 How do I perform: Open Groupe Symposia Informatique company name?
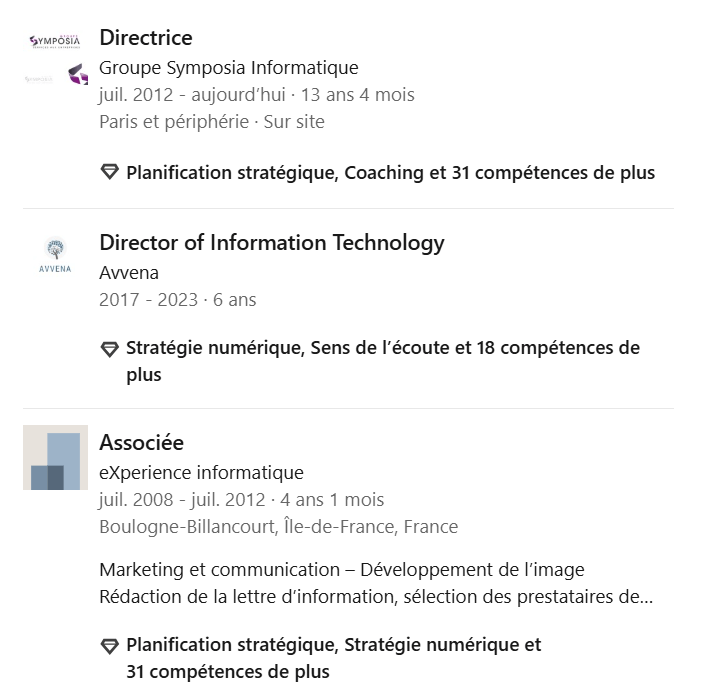[229, 68]
